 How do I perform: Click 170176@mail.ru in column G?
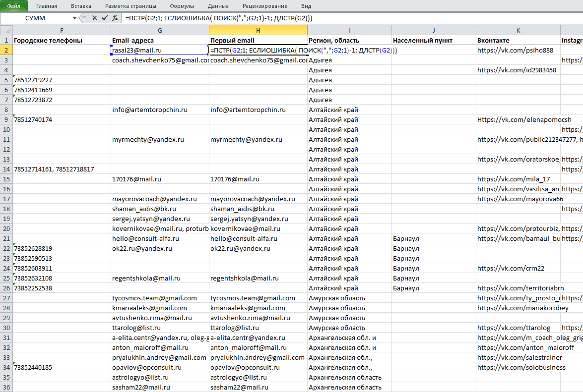[160, 179]
